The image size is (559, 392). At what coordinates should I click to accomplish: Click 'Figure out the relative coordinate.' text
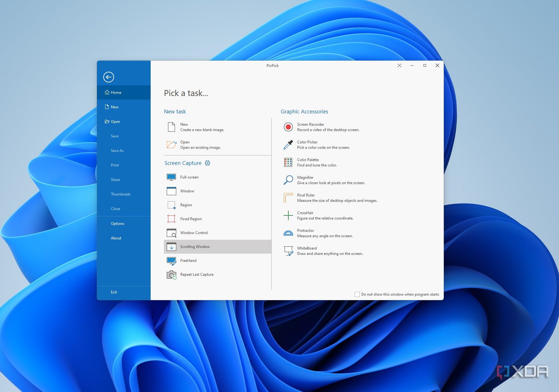pos(325,218)
